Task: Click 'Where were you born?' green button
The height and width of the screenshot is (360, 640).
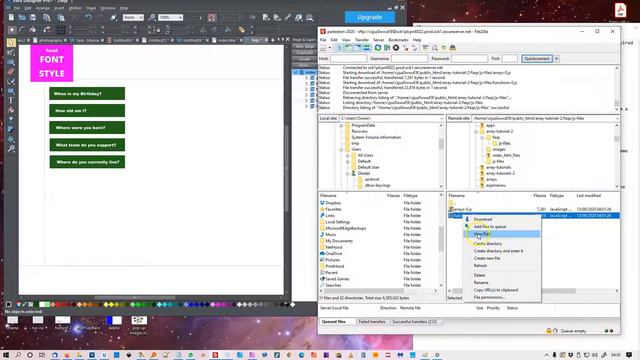Action: tap(87, 128)
